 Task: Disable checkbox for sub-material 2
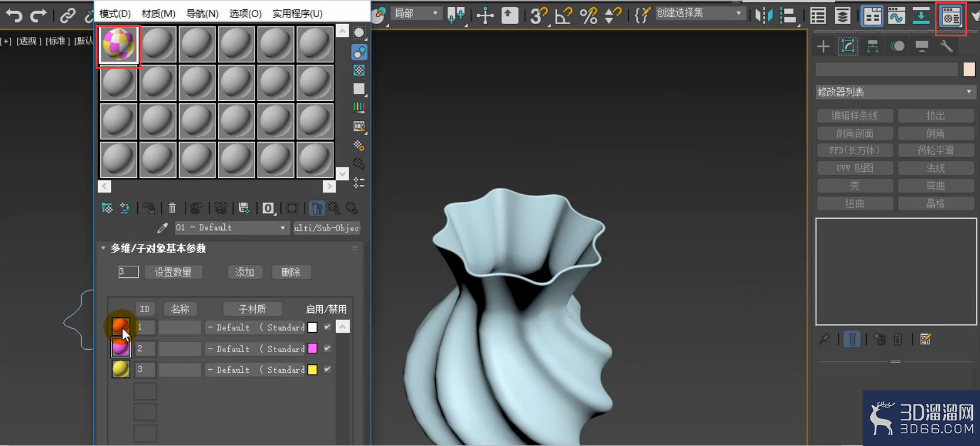point(327,348)
